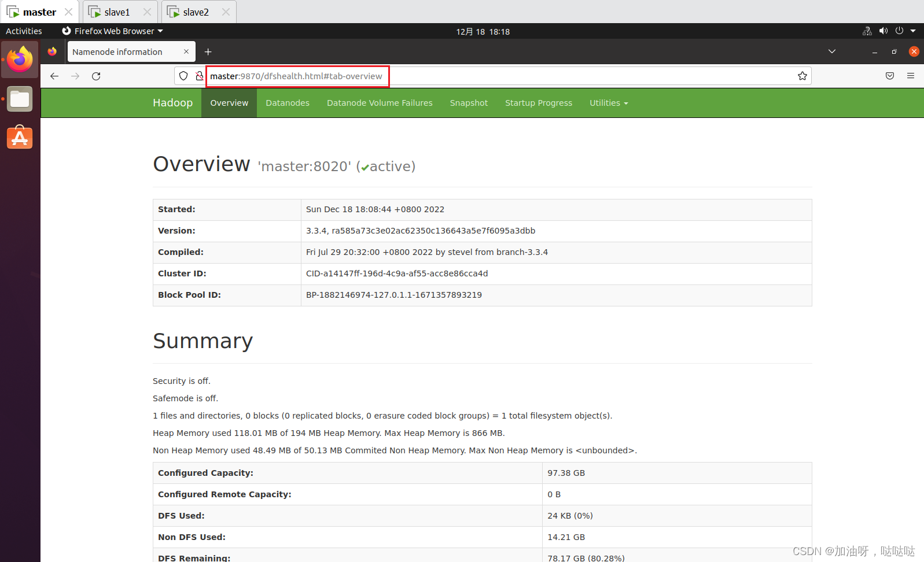
Task: Close the Namenode information tab
Action: [186, 51]
